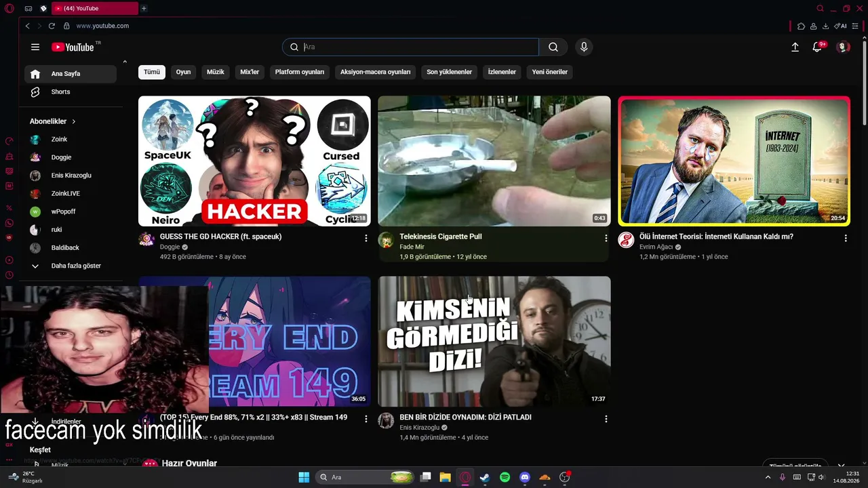
Task: Play the GUESS THE GD HACKER thumbnail
Action: 254,161
